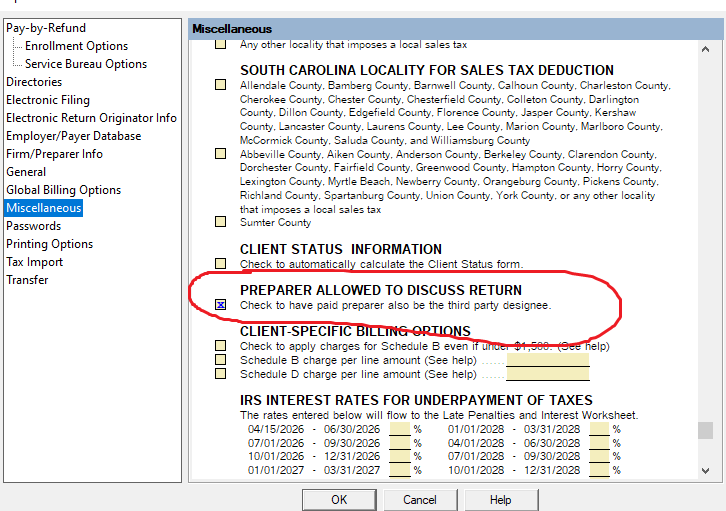Viewport: 726px width, 511px height.
Task: Click the Schedule B charge amount field
Action: pos(546,360)
